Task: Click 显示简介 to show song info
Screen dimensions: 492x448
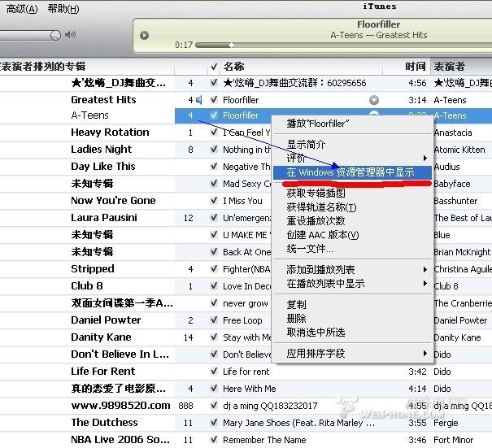Action: click(x=307, y=145)
